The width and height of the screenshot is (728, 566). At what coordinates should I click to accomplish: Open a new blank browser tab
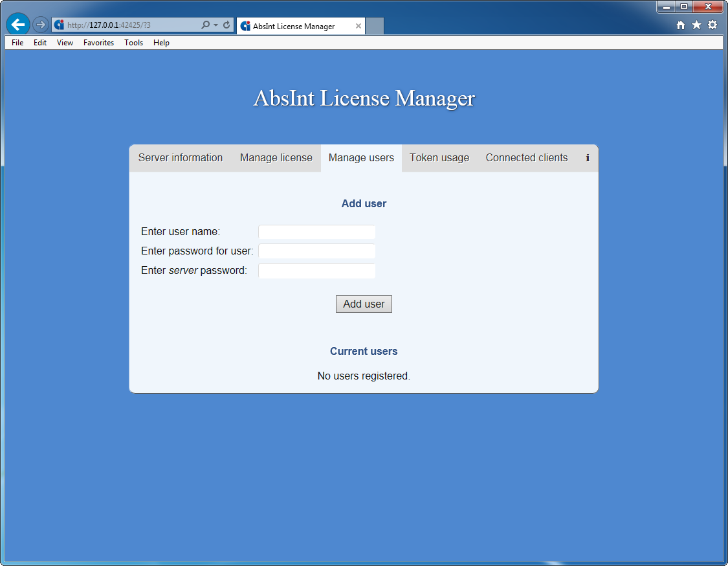[375, 26]
